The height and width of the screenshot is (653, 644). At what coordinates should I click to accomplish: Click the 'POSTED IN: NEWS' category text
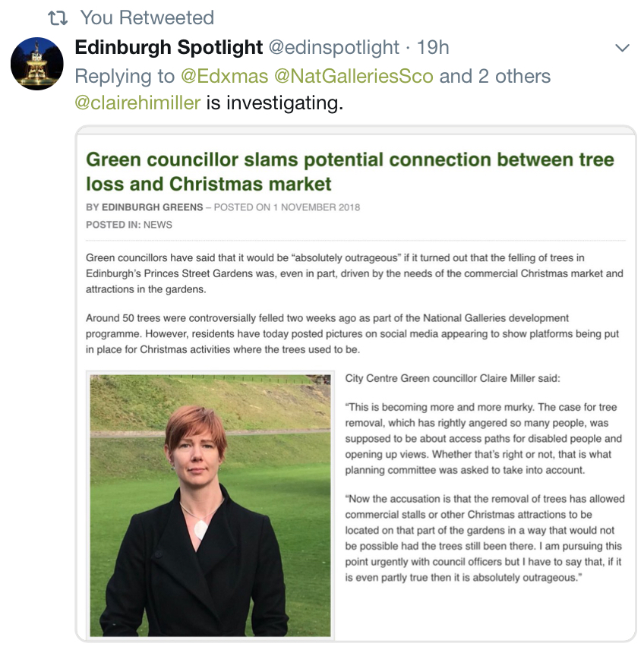click(x=128, y=225)
